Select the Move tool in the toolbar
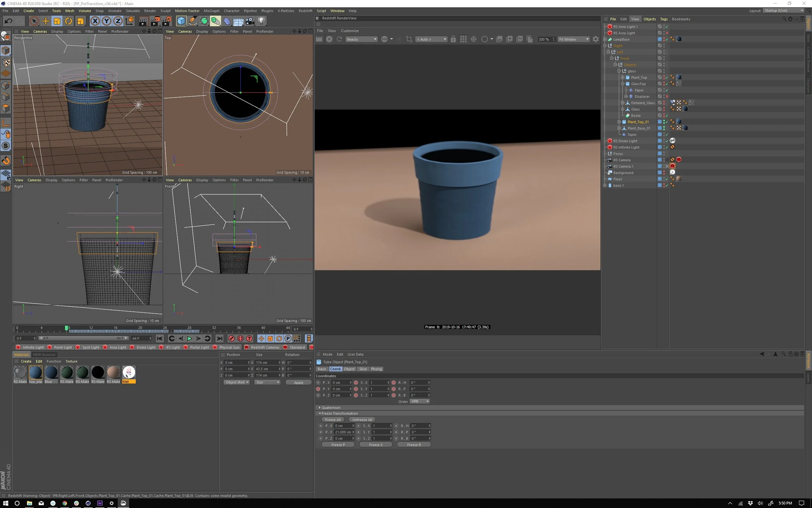Viewport: 812px width, 508px height. coord(45,21)
